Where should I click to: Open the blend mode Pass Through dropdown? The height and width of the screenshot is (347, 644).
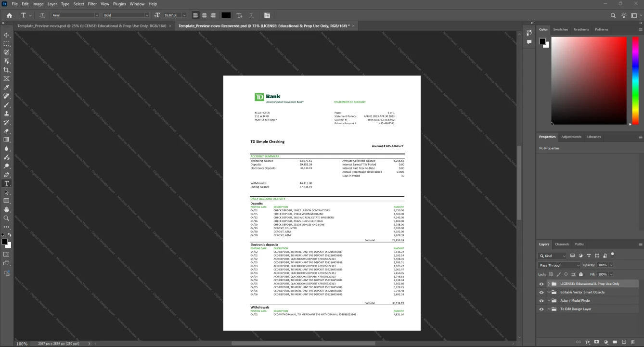(559, 265)
